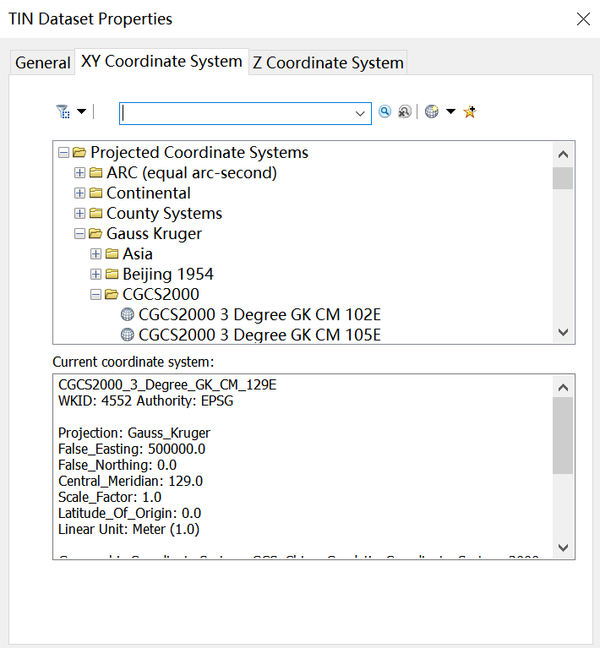Expand the Continental folder

click(80, 193)
